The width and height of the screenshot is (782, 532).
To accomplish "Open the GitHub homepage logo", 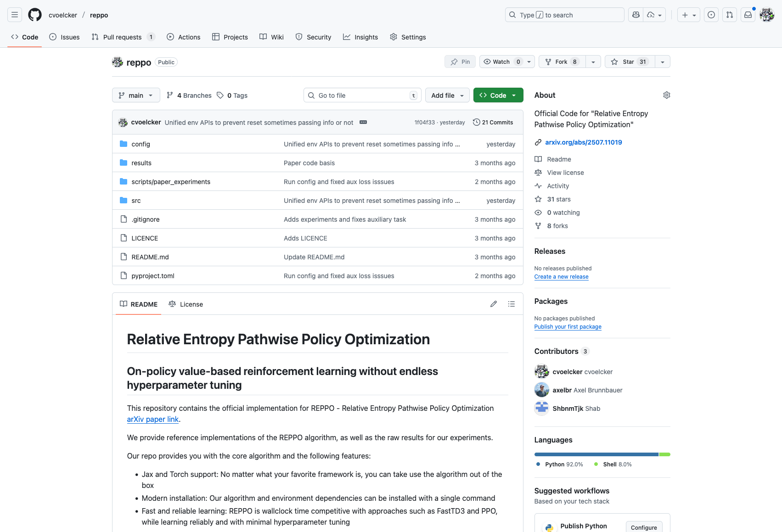I will 35,15.
